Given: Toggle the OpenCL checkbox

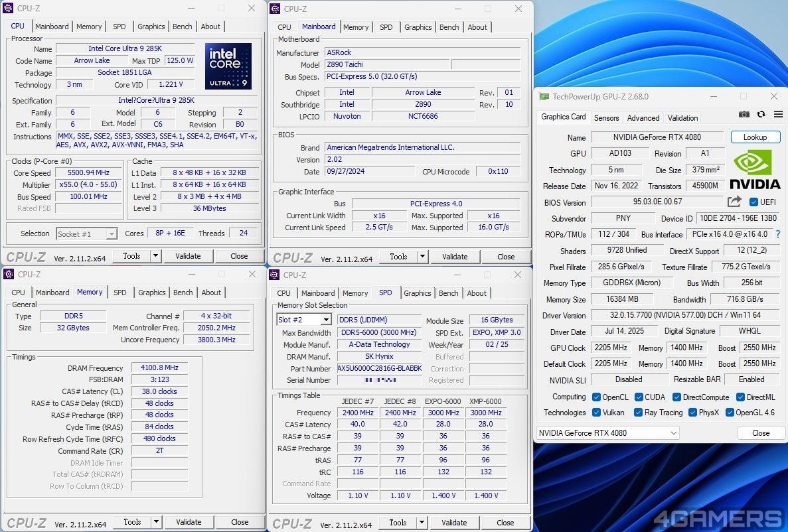Looking at the screenshot, I should tap(597, 397).
